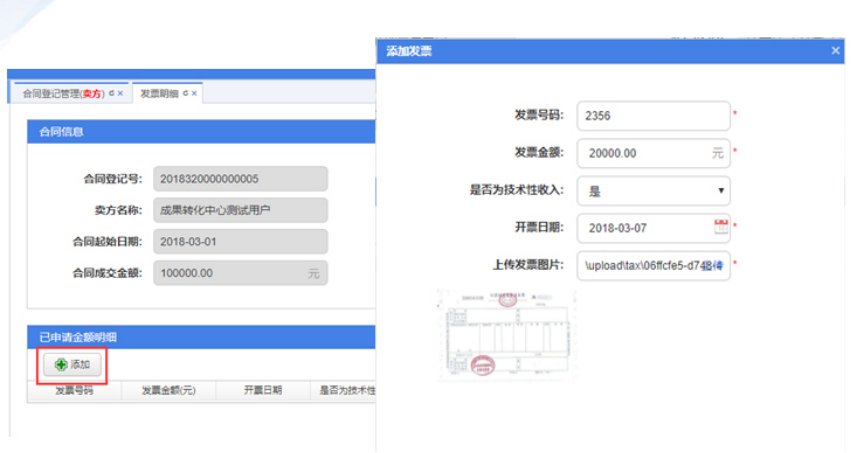Viewport: 857px width, 453px height.
Task: Close the 发票明细 tab
Action: click(x=195, y=93)
